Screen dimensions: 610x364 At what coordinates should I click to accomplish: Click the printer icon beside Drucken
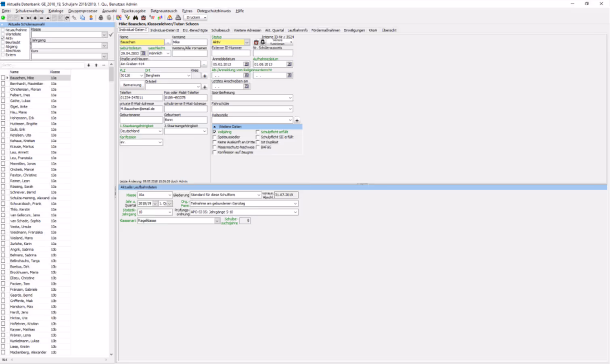click(x=178, y=18)
